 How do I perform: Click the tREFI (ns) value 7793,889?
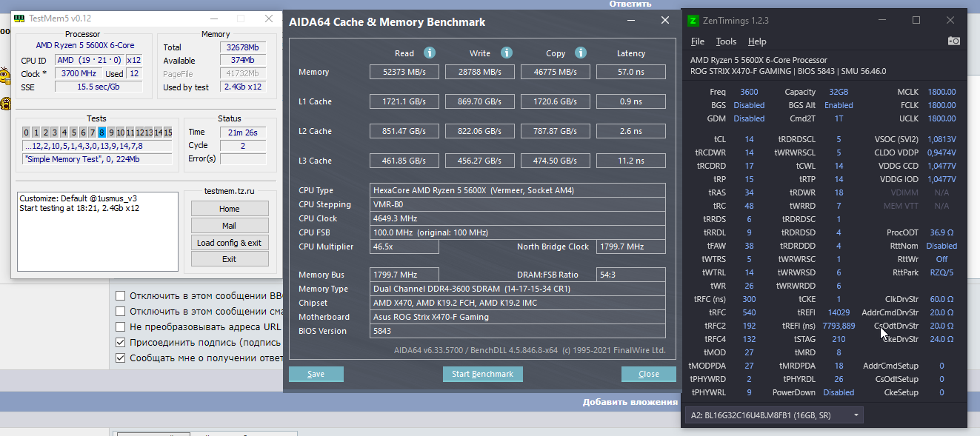(839, 326)
